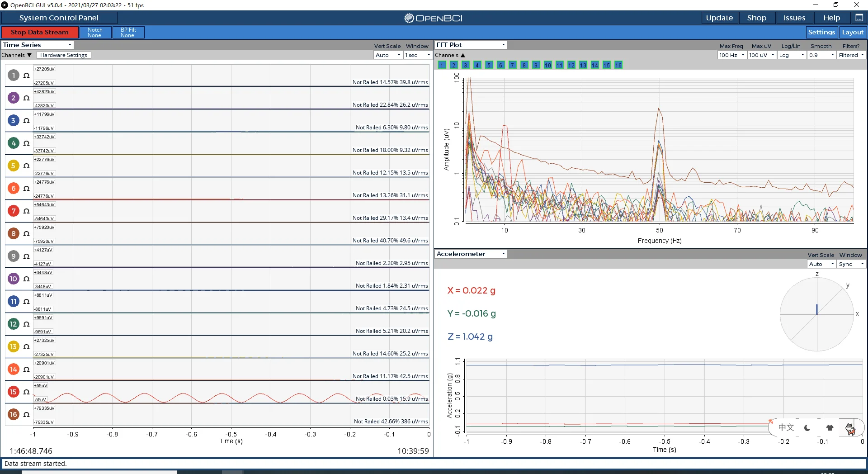Open the System Control Panel tab
This screenshot has width=868, height=474.
pyautogui.click(x=59, y=18)
